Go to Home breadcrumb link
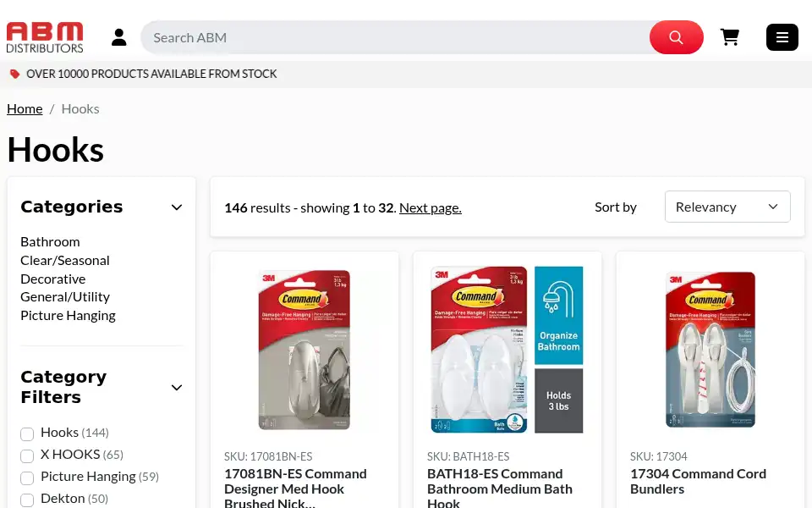Screen dimensions: 812x508 25,109
